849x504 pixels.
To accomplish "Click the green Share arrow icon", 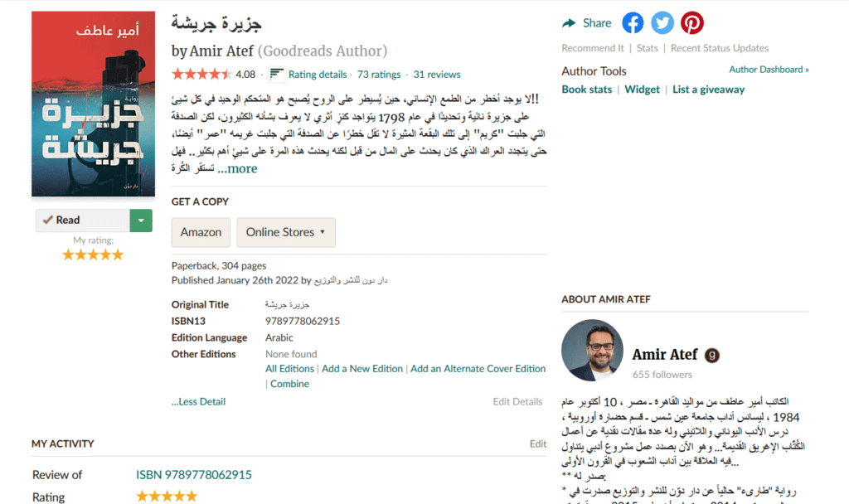I will (x=569, y=23).
